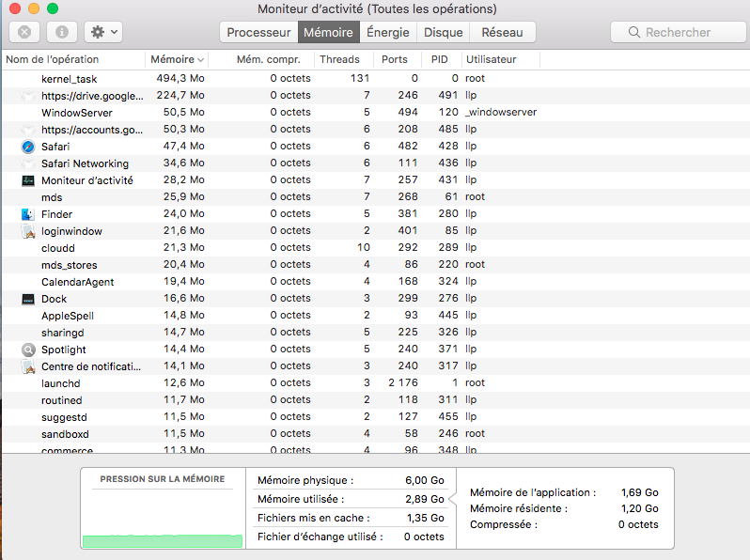
Task: Select the AppleSpell process
Action: point(375,316)
